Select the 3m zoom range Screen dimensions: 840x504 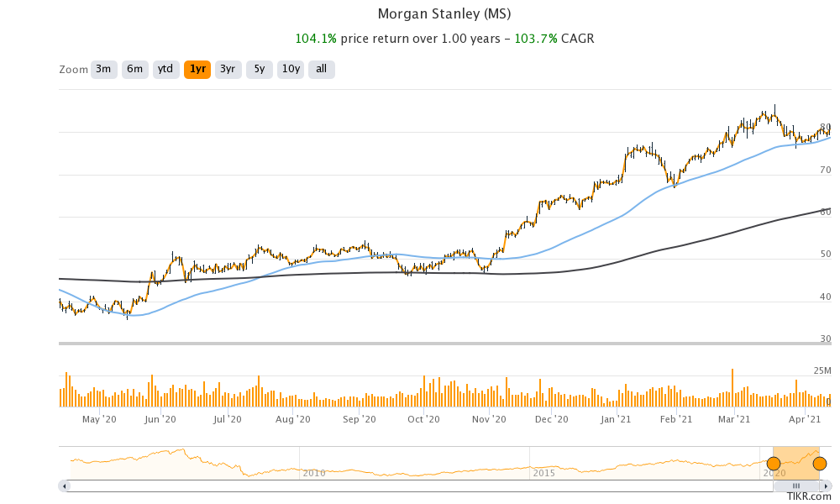click(103, 69)
